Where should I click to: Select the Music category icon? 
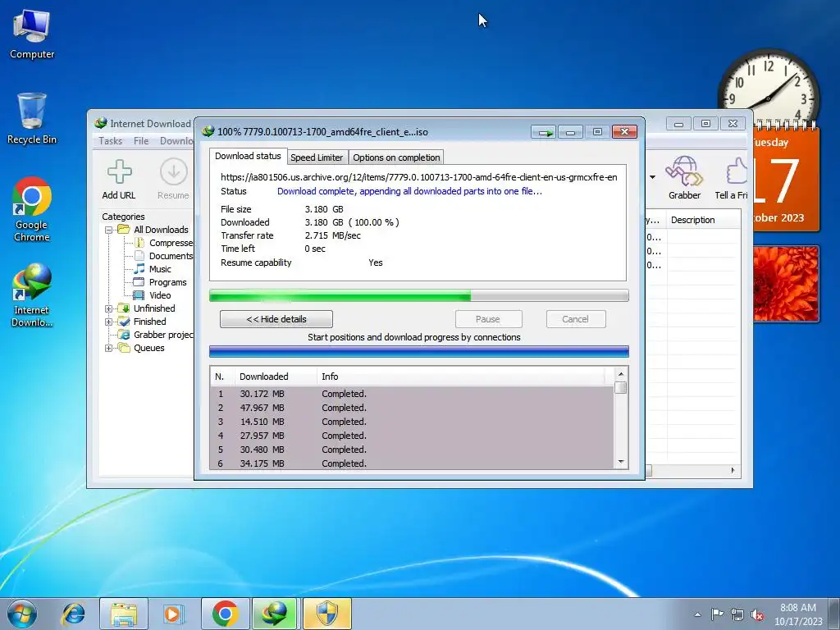139,269
